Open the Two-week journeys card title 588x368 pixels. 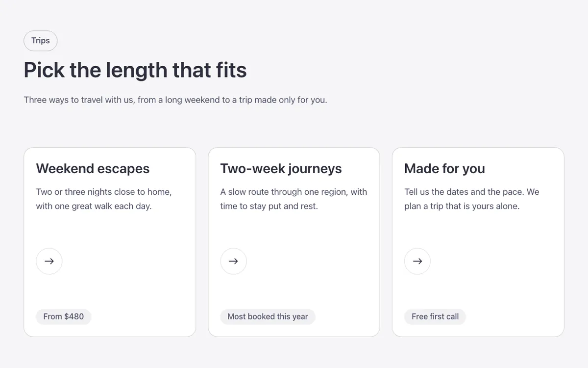click(x=281, y=168)
